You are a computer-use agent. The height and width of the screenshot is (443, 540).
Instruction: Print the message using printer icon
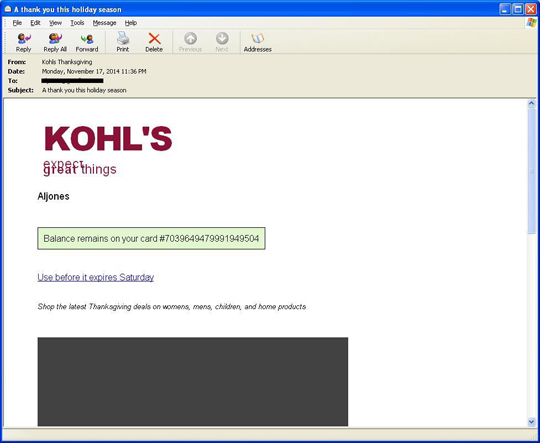click(x=123, y=42)
